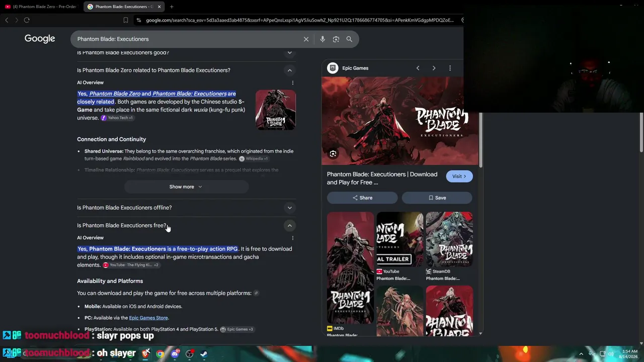The width and height of the screenshot is (644, 362).
Task: Share the Phantom Blade image
Action: click(362, 198)
